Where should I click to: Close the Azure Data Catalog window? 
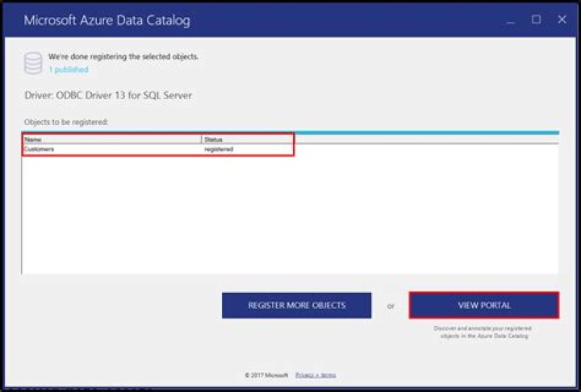(x=562, y=19)
